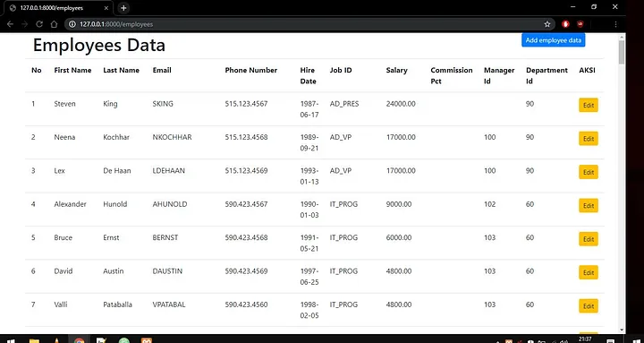Click the page vertical scrollbar thumb
The width and height of the screenshot is (644, 343).
[622, 52]
